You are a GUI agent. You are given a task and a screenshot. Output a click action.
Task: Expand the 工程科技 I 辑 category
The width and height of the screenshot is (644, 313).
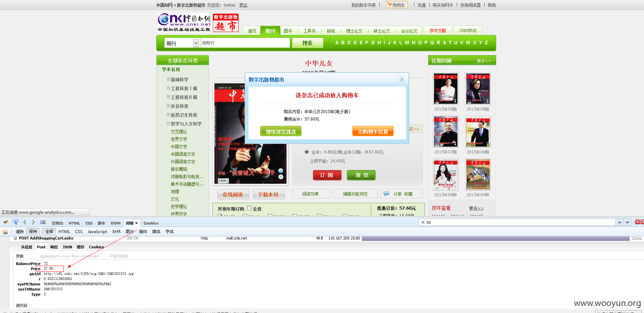coord(168,88)
